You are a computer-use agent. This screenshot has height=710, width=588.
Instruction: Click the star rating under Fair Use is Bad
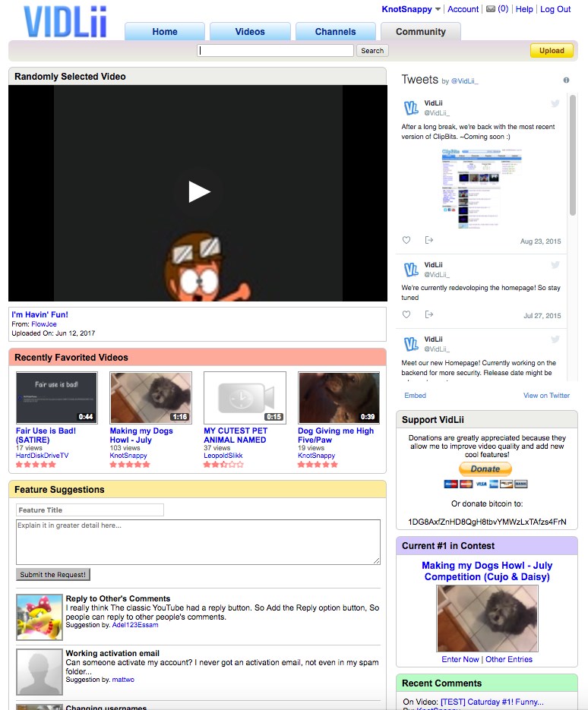point(36,465)
